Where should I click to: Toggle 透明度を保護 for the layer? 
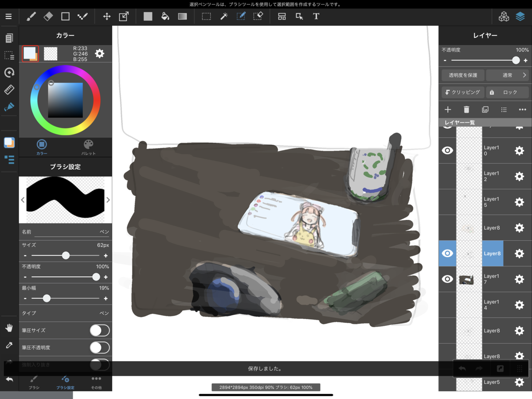463,75
